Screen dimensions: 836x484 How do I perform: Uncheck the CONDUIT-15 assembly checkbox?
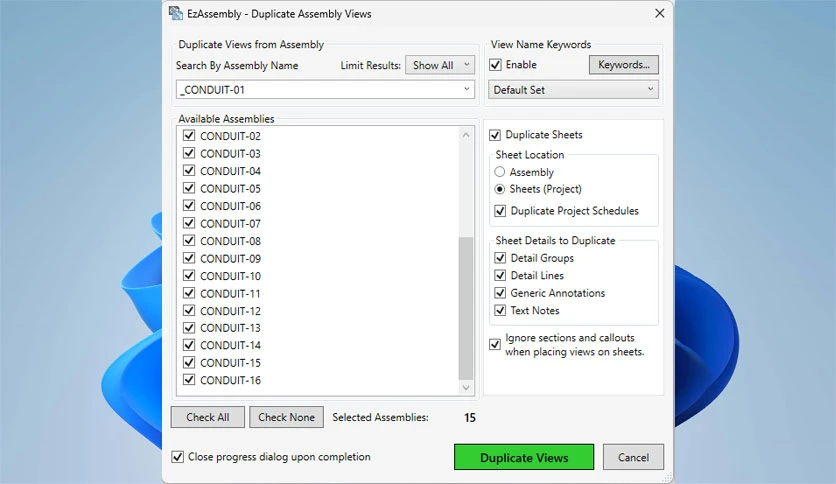(189, 362)
